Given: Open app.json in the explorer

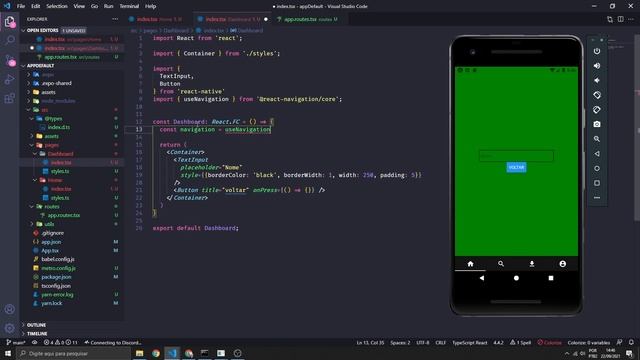Looking at the screenshot, I should (x=51, y=242).
